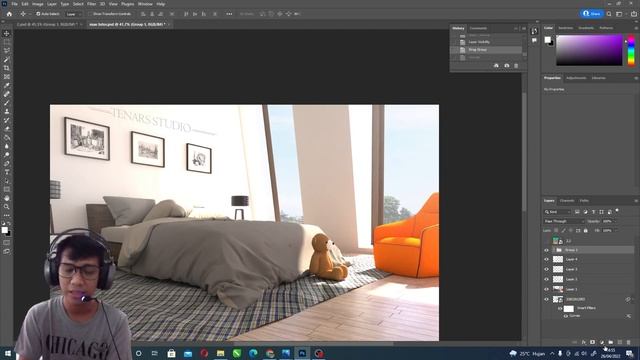Open the blend mode Pass Through dropdown
The image size is (640, 360).
point(564,221)
